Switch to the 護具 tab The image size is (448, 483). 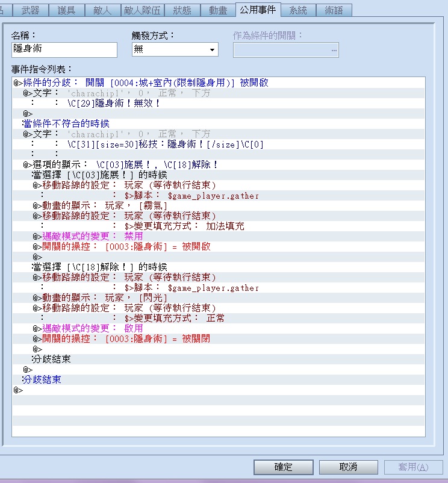click(66, 10)
